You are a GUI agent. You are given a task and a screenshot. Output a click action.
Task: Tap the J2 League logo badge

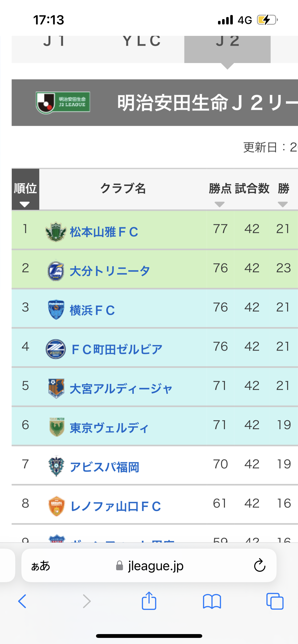pyautogui.click(x=63, y=103)
